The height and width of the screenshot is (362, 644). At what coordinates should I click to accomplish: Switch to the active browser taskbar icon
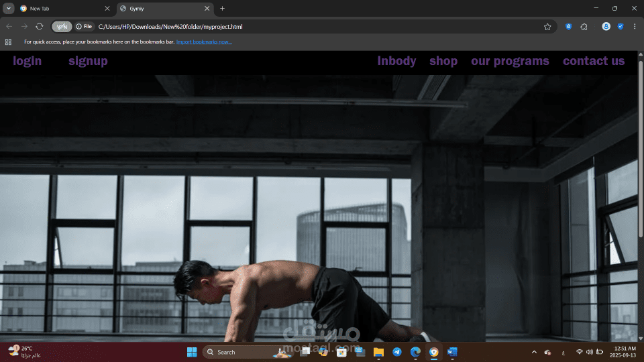pyautogui.click(x=434, y=352)
